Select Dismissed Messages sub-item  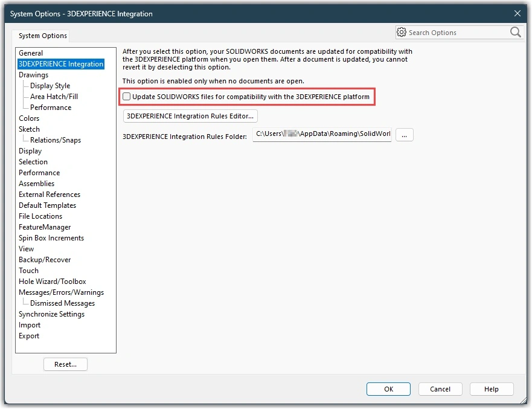[62, 303]
